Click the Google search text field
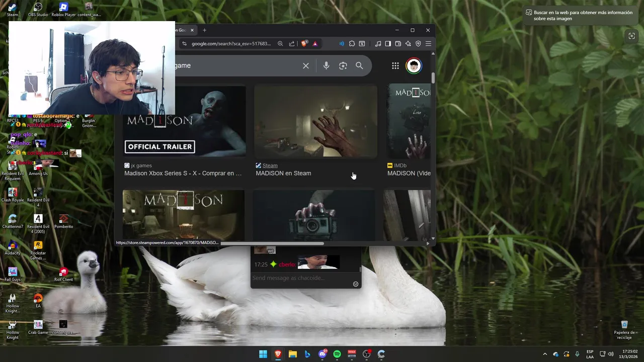This screenshot has width=644, height=362. [236, 66]
